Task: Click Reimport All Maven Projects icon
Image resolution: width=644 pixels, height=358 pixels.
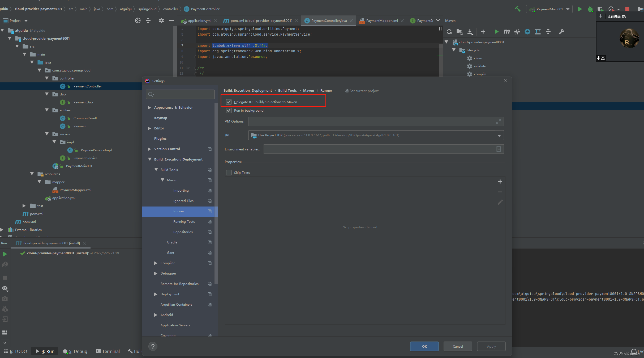Action: (449, 32)
